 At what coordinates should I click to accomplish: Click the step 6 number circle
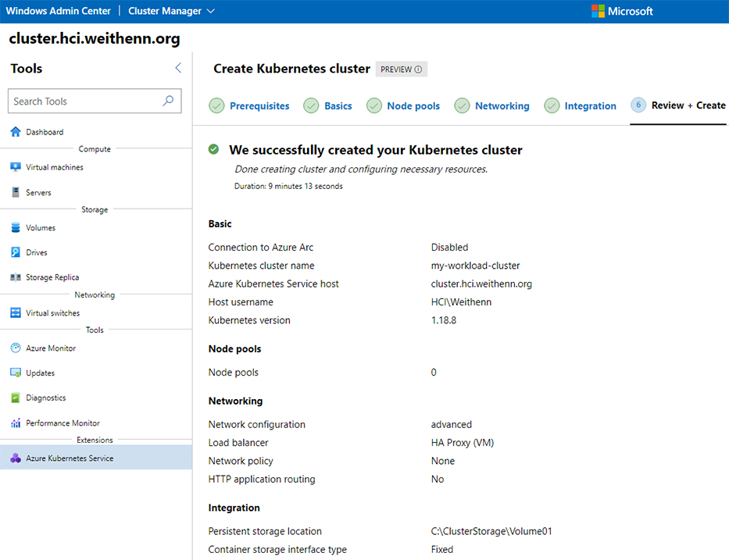click(638, 105)
